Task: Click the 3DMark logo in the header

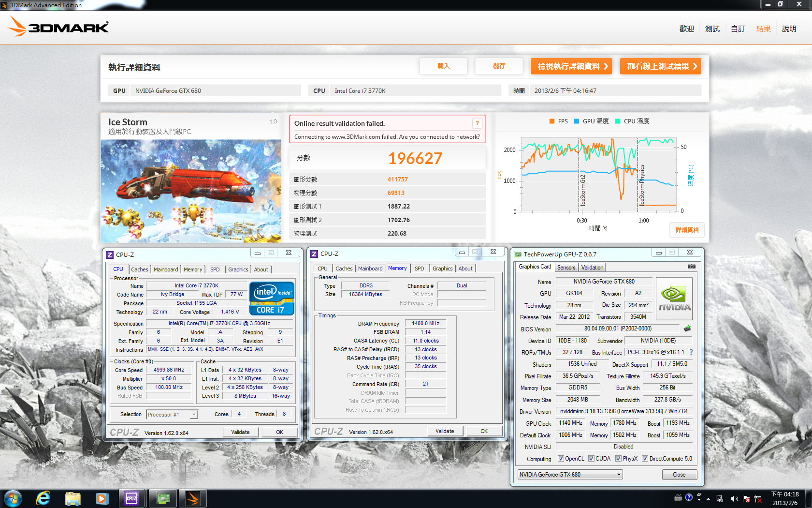Action: pos(58,27)
